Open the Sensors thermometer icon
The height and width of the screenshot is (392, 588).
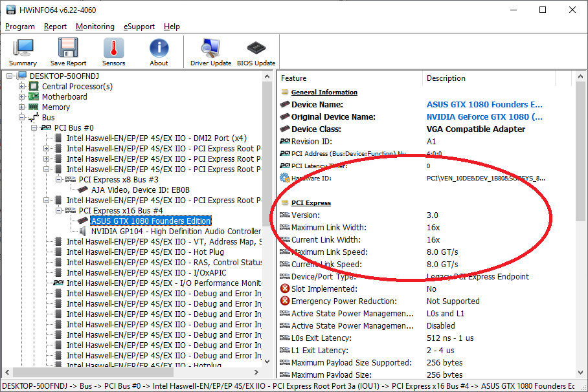click(113, 52)
